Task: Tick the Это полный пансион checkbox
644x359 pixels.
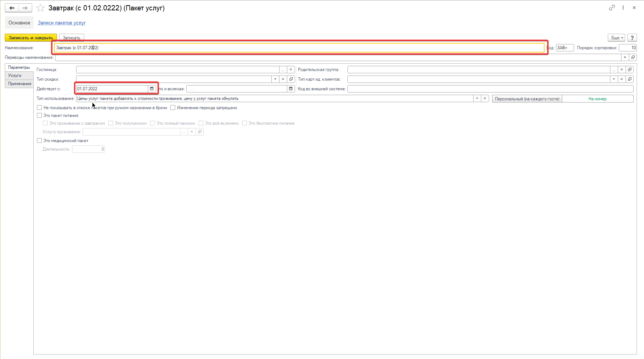Action: tap(152, 123)
